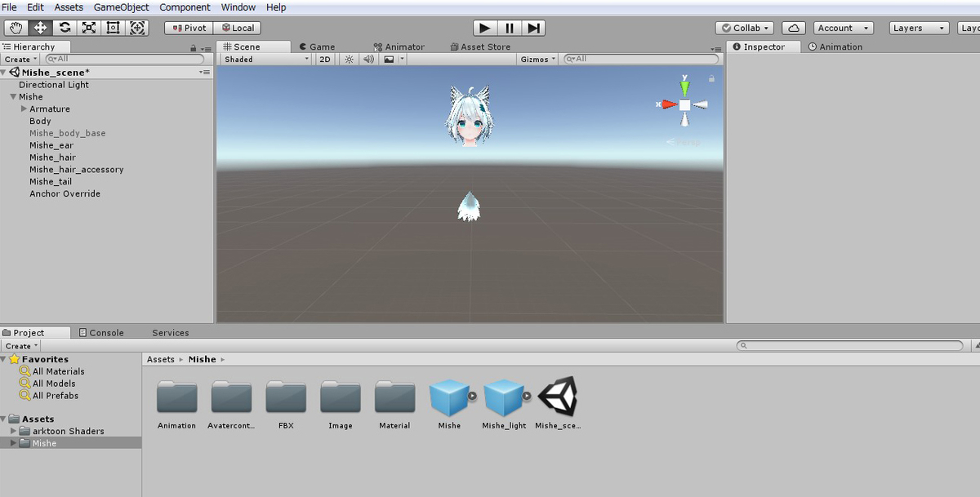Screen dimensions: 980x497
Task: Open the cloud Services button
Action: pyautogui.click(x=794, y=28)
